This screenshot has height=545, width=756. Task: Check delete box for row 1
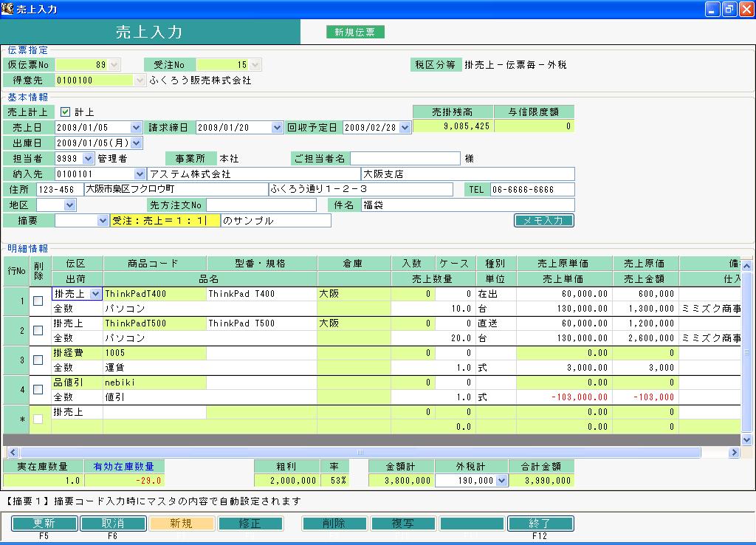[x=38, y=301]
